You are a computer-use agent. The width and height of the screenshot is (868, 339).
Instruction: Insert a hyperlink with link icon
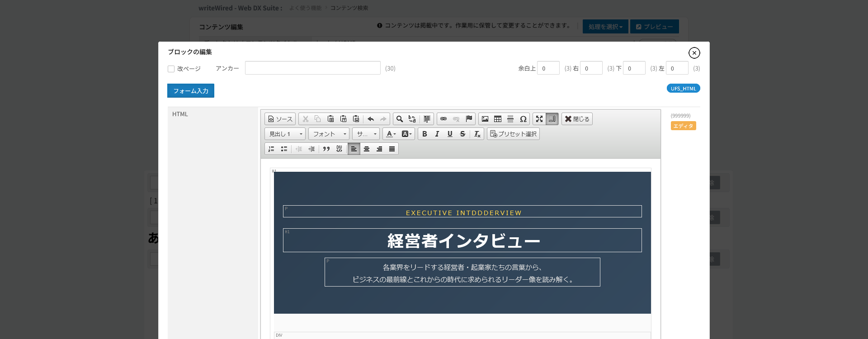click(x=443, y=119)
